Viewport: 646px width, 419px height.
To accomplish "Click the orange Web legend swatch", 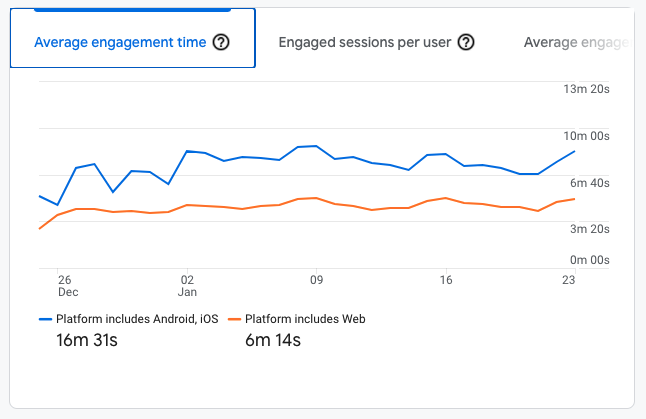I will [x=234, y=319].
